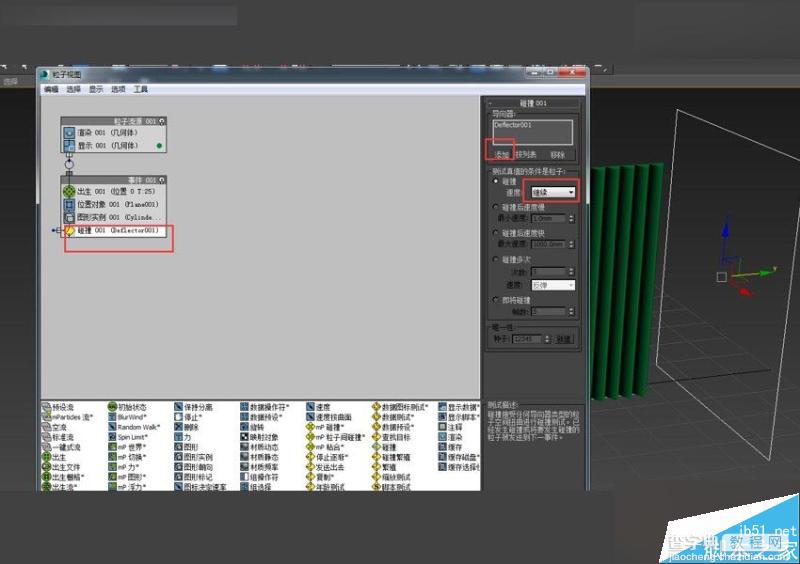Select the 图形实例 001 operator icon
This screenshot has width=800, height=564.
(x=69, y=217)
